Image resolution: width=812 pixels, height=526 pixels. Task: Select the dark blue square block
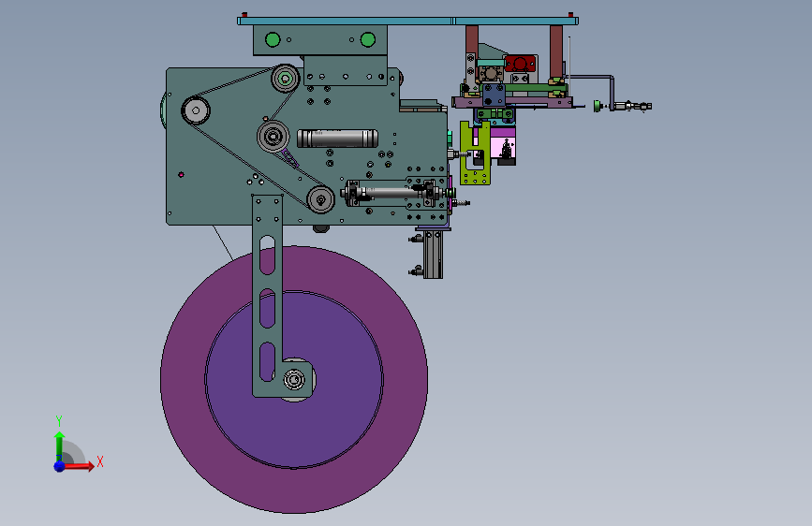(494, 95)
